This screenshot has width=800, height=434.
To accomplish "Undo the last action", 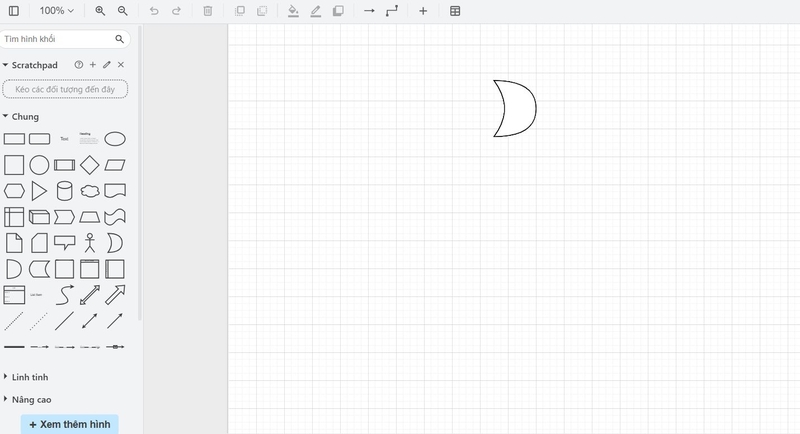I will (x=154, y=11).
